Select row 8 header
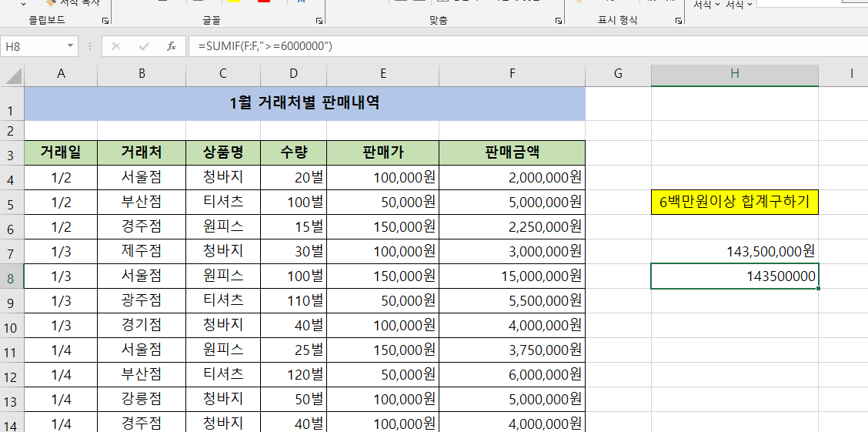This screenshot has height=432, width=868. pos(12,276)
